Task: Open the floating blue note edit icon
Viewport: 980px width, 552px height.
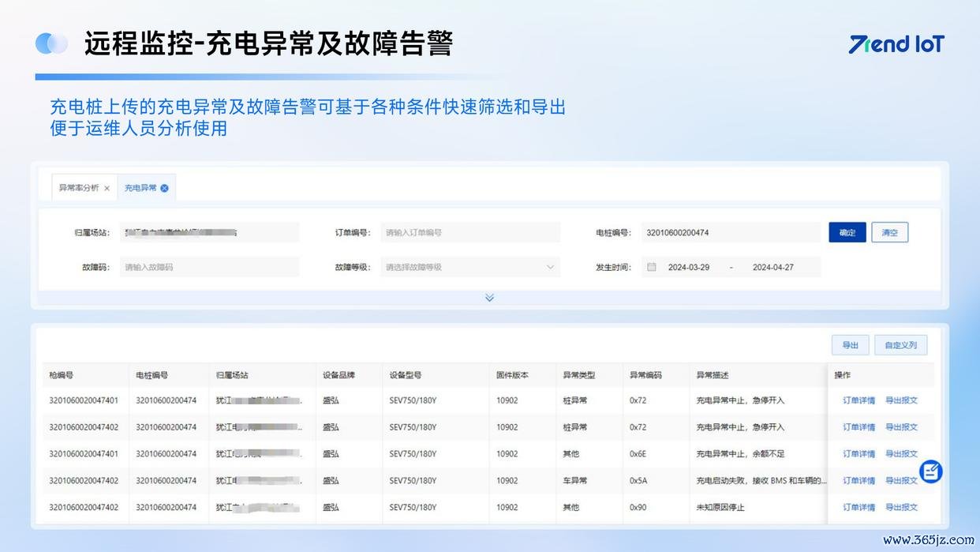Action: pyautogui.click(x=931, y=471)
